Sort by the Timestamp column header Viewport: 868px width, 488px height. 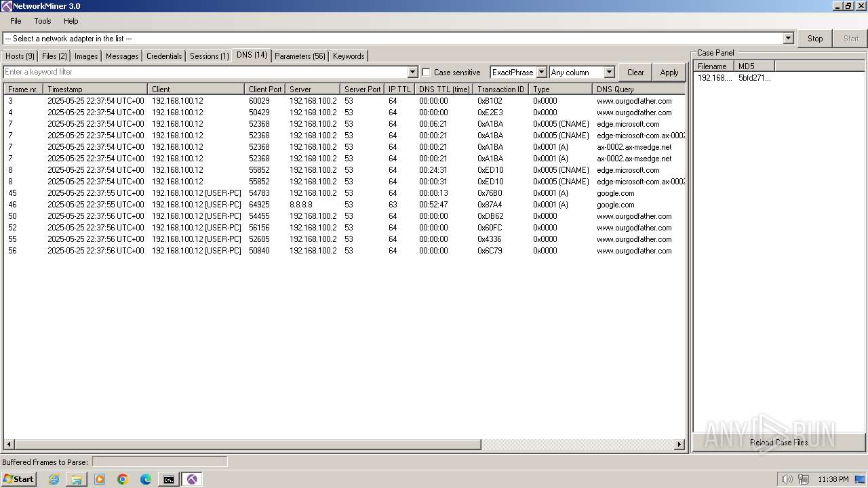coord(95,89)
